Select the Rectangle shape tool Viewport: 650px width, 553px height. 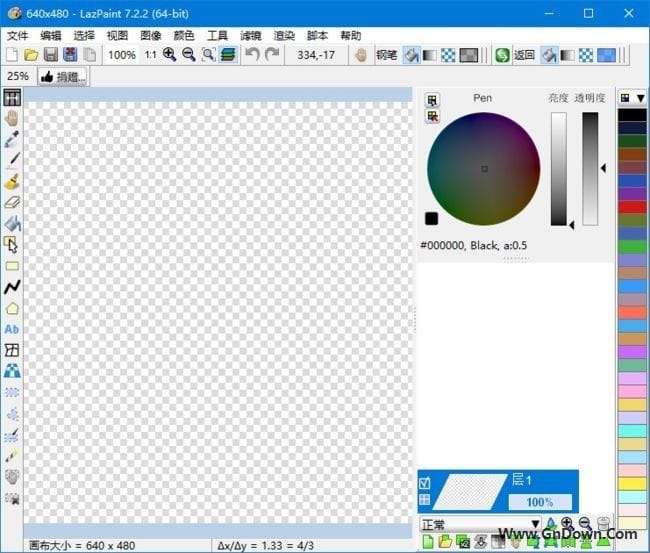[12, 266]
